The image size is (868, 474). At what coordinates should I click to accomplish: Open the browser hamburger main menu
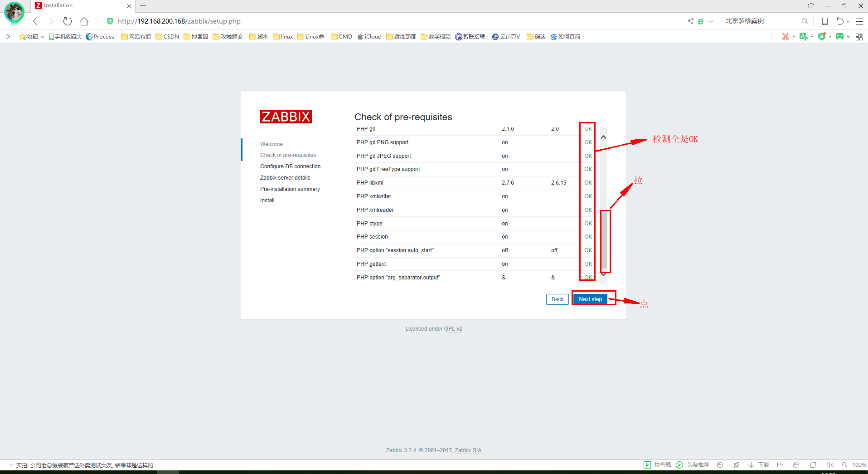(859, 21)
